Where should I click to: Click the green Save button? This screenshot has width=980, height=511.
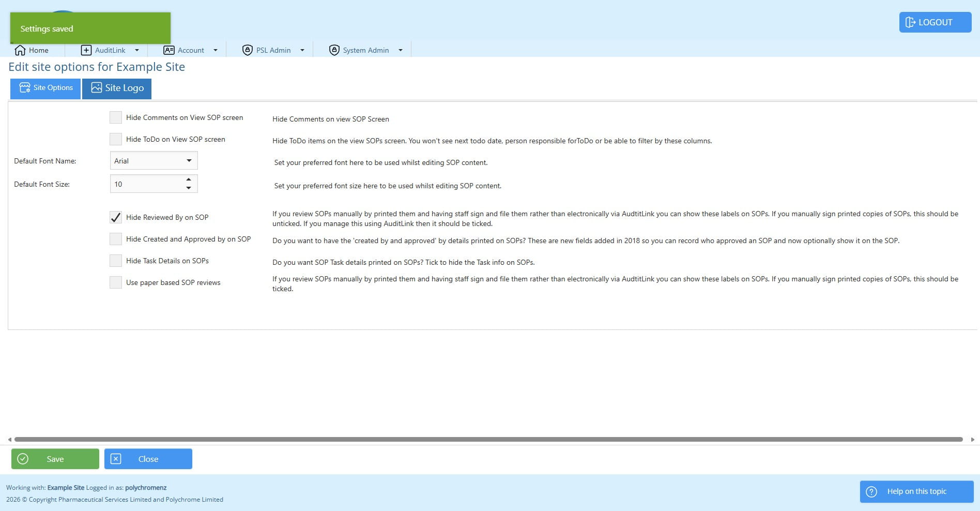tap(55, 459)
